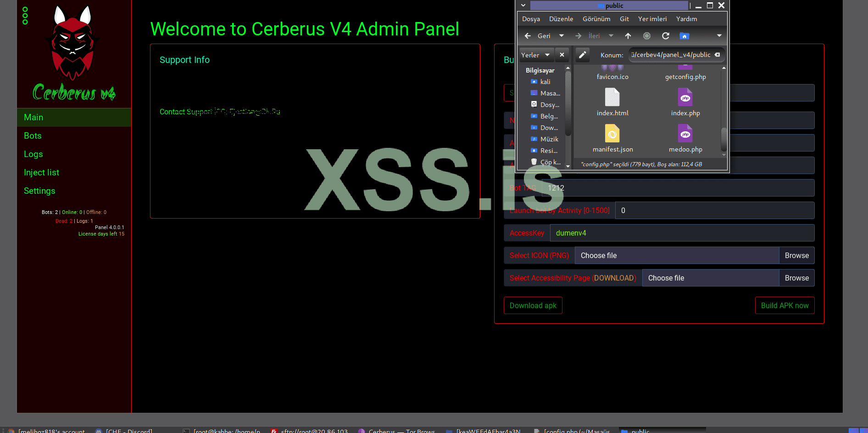Viewport: 868px width, 433px height.
Task: Open the Settings page
Action: click(74, 191)
